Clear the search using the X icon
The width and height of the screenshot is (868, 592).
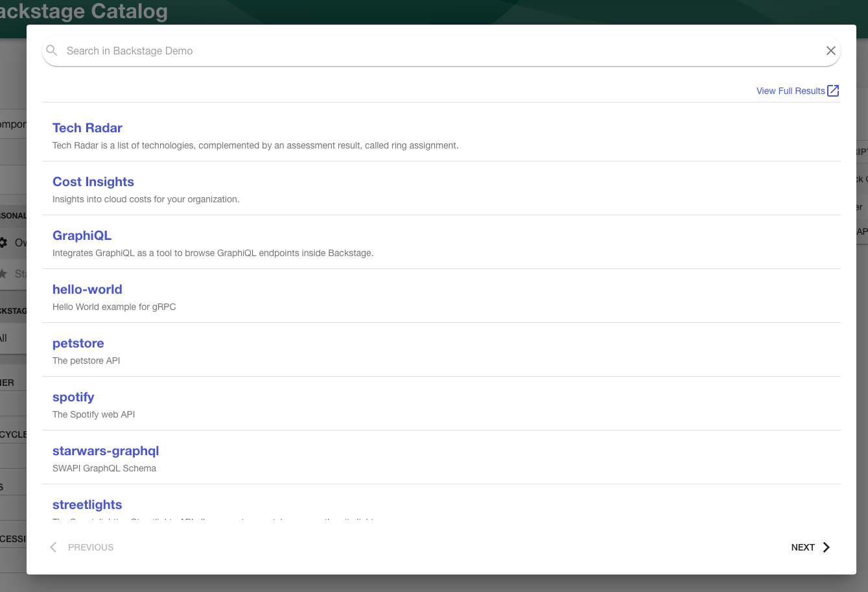[830, 50]
